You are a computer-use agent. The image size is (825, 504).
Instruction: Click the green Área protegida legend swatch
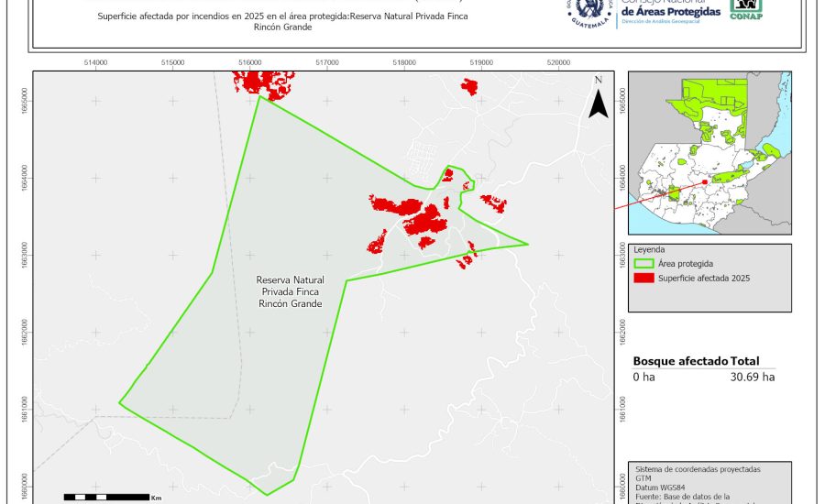pyautogui.click(x=644, y=263)
